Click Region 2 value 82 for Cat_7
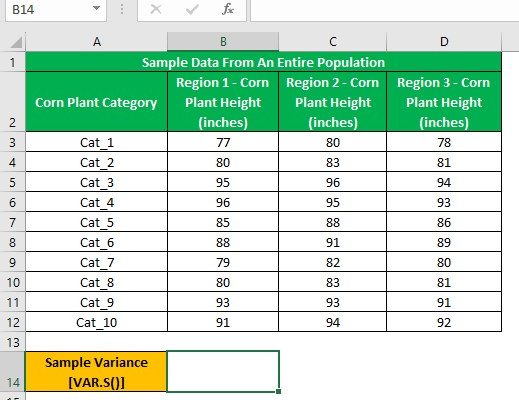 click(x=333, y=262)
